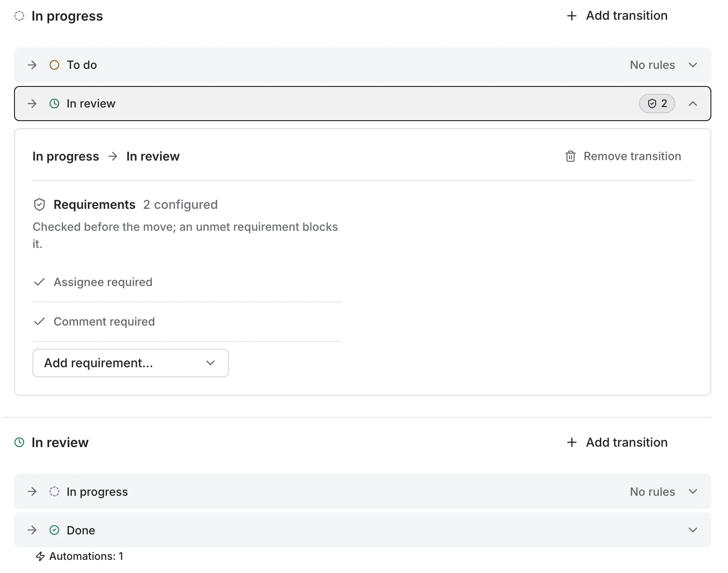
Task: Click the Automations: 1 label
Action: (x=86, y=556)
